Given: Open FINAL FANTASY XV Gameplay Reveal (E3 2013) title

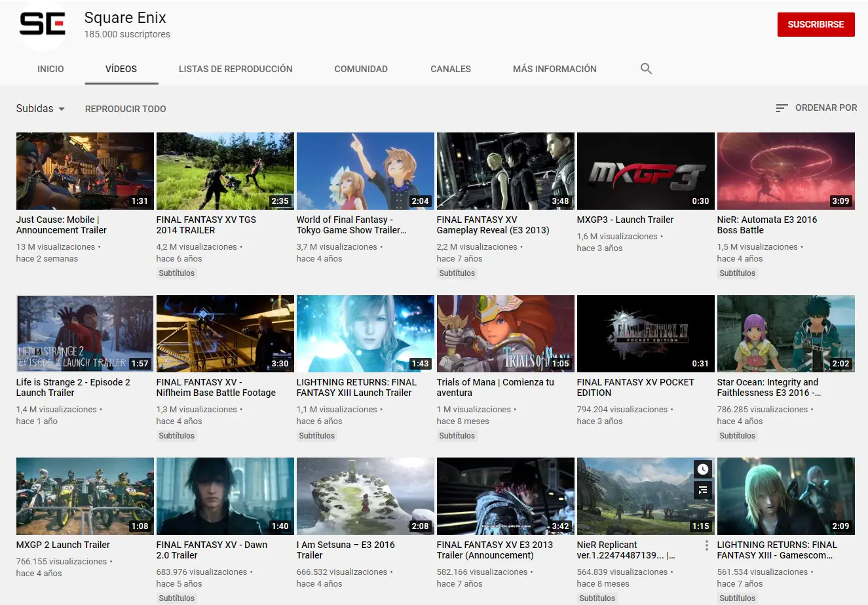Looking at the screenshot, I should [x=493, y=225].
